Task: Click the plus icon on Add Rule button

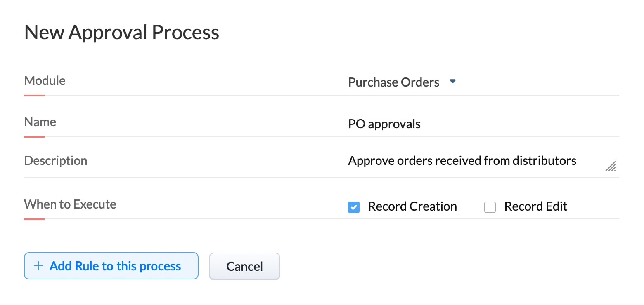Action: coord(38,266)
